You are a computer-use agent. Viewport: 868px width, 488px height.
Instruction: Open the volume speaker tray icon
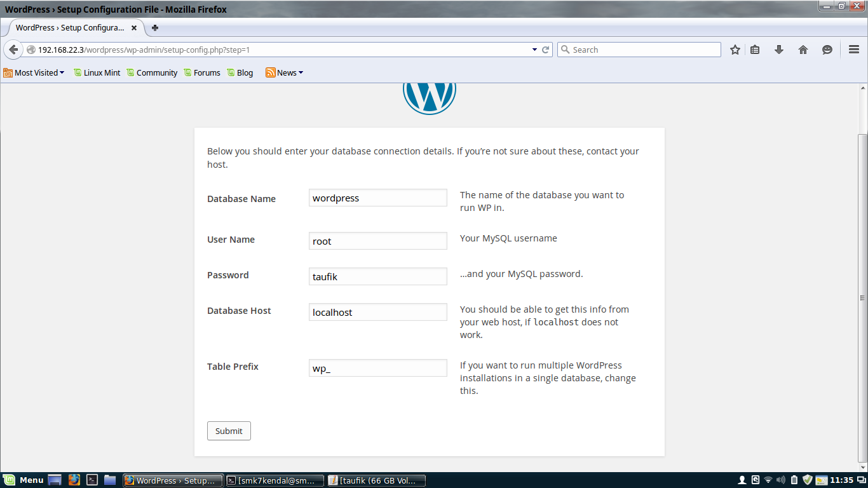pyautogui.click(x=781, y=480)
